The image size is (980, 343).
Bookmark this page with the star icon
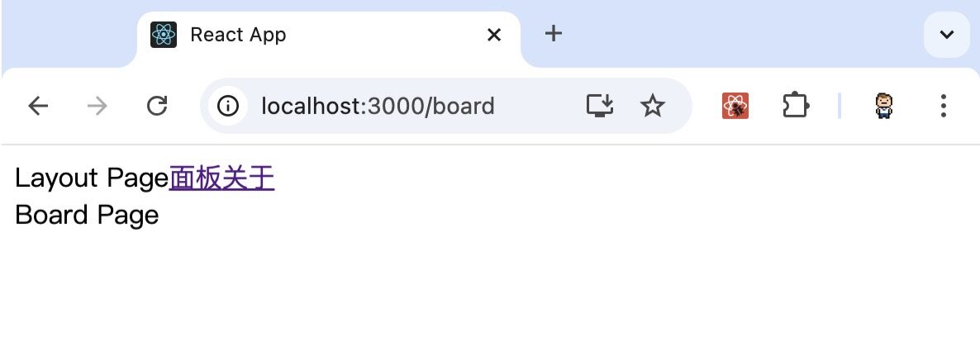[653, 106]
